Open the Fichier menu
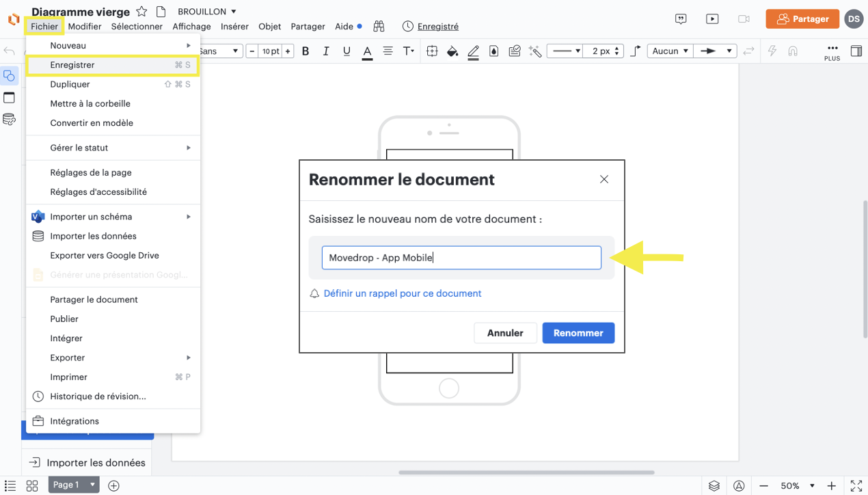The height and width of the screenshot is (495, 868). 44,26
